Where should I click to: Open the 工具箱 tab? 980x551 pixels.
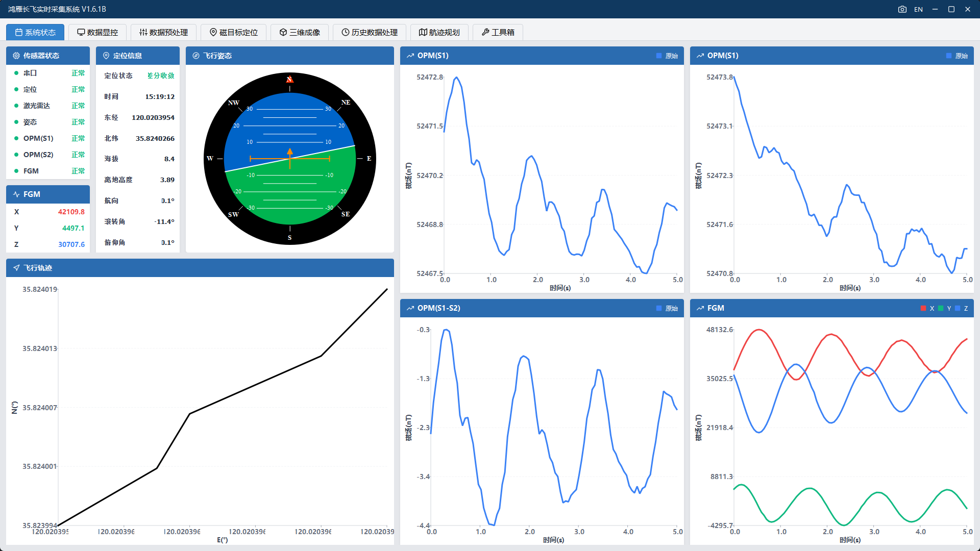(x=498, y=32)
